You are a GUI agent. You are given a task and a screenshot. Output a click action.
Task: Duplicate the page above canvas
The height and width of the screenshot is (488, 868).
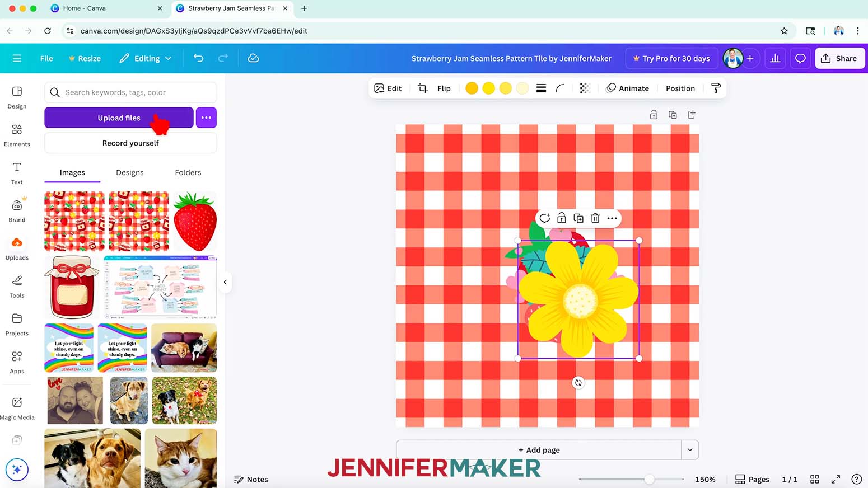tap(673, 115)
